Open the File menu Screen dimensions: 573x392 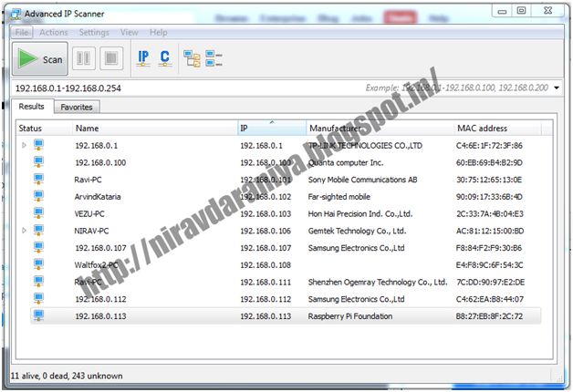pos(22,33)
